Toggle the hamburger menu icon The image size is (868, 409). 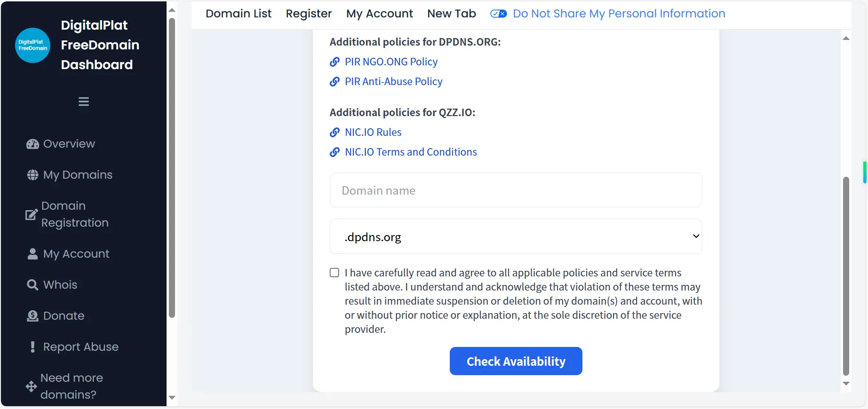84,102
